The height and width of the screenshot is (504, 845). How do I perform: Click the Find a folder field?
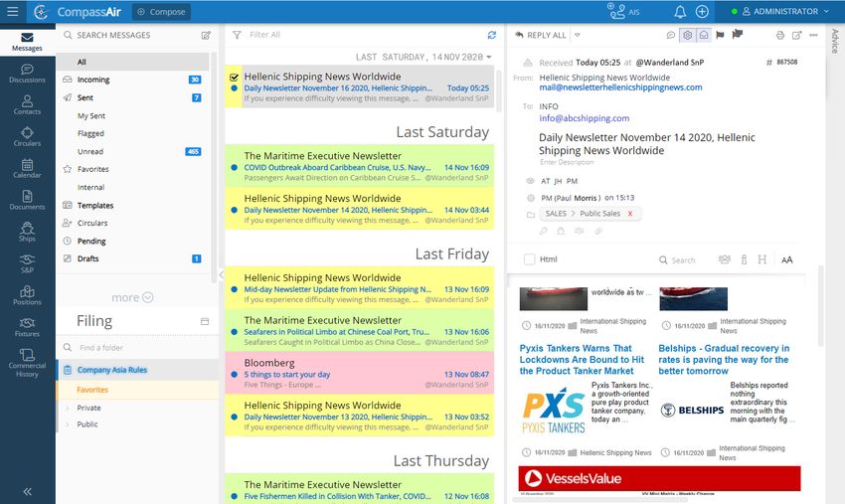(x=137, y=348)
